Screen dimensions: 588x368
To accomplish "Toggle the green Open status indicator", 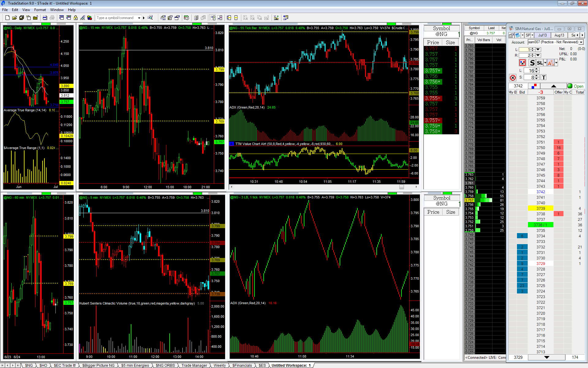I will (x=570, y=86).
